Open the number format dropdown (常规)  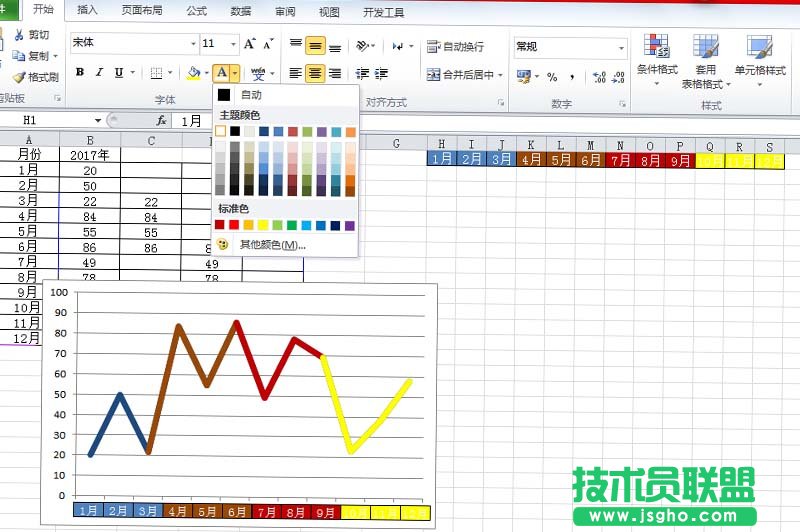coord(621,47)
